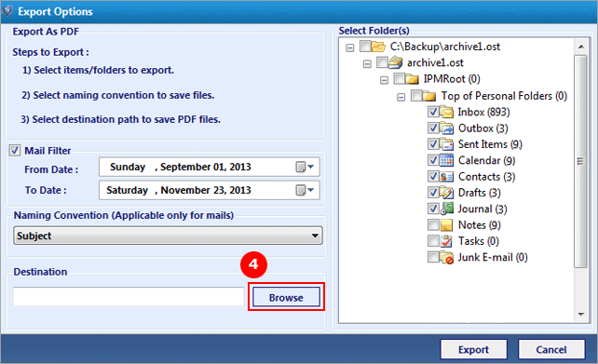Uncheck the Sent Items checkbox

point(433,144)
